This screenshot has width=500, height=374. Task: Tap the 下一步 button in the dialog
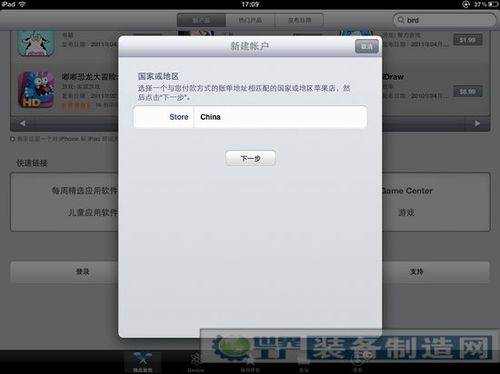pos(250,158)
